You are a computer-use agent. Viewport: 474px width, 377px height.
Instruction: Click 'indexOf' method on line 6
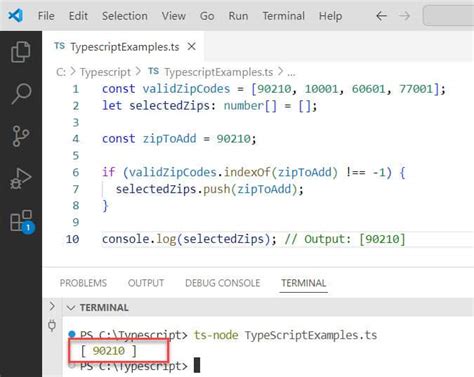point(247,172)
